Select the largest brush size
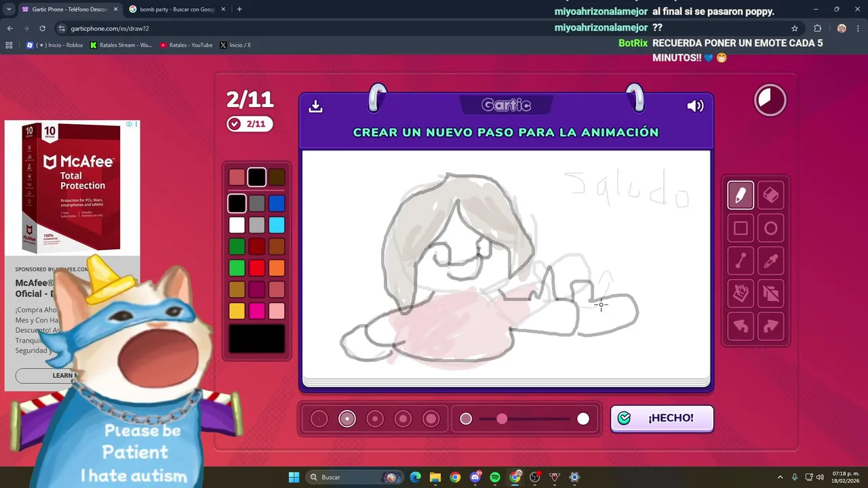This screenshot has width=868, height=488. [x=431, y=419]
